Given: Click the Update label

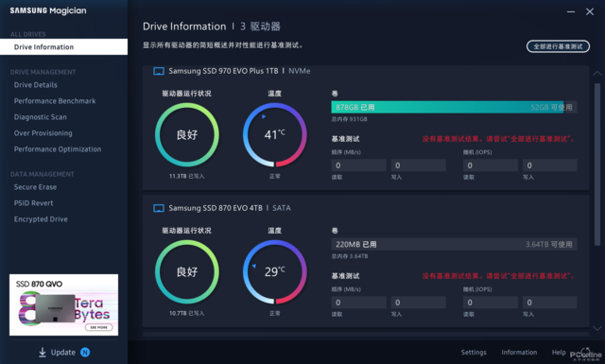Looking at the screenshot, I should point(63,353).
